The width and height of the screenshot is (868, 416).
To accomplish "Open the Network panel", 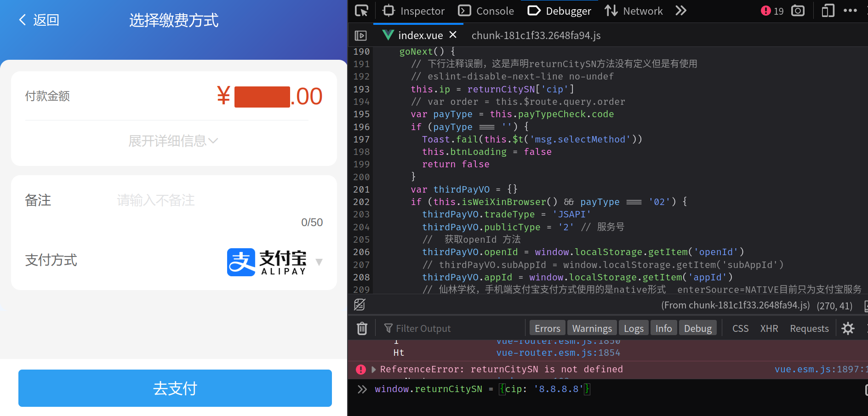I will pyautogui.click(x=634, y=11).
